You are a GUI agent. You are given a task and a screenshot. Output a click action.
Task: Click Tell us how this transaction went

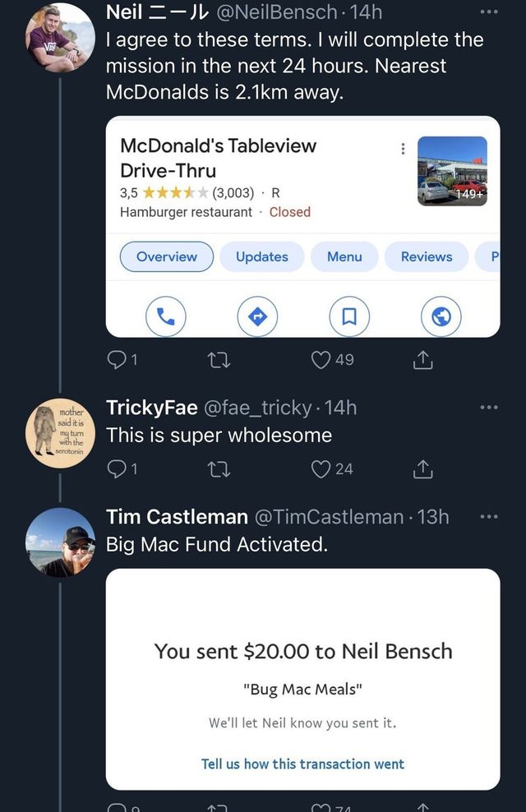click(302, 764)
